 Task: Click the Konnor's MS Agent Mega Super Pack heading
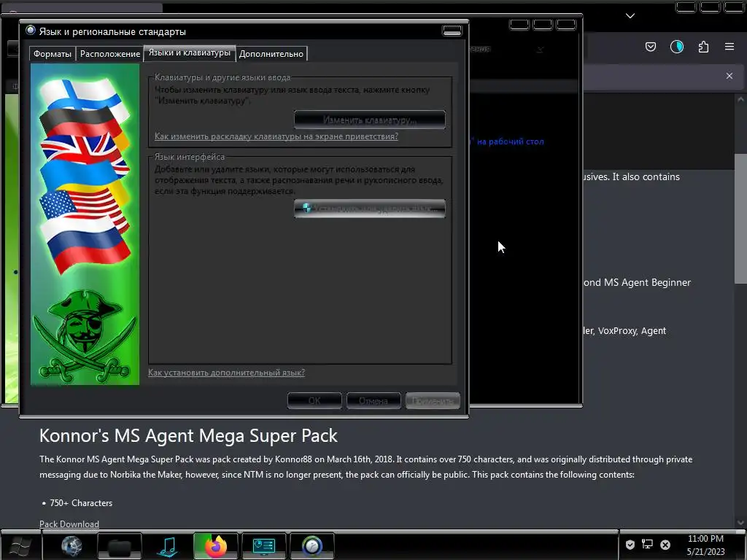tap(188, 436)
